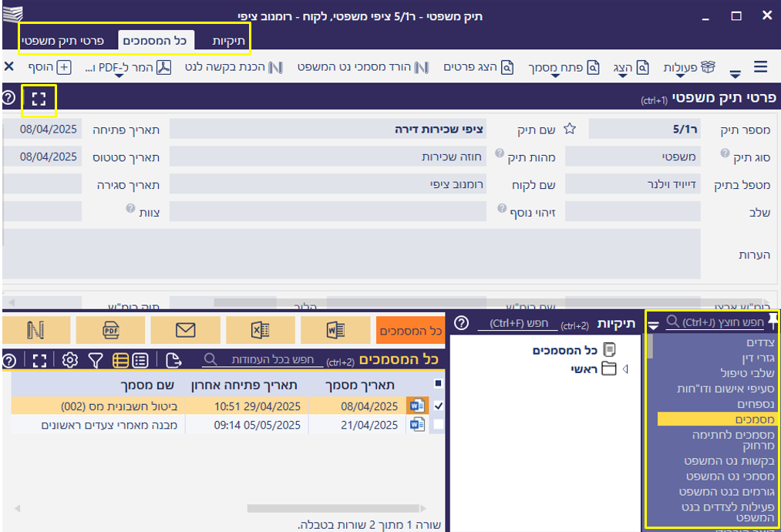Click the מספר תיק field showing 5/1ר
The height and width of the screenshot is (532, 781).
pyautogui.click(x=645, y=129)
